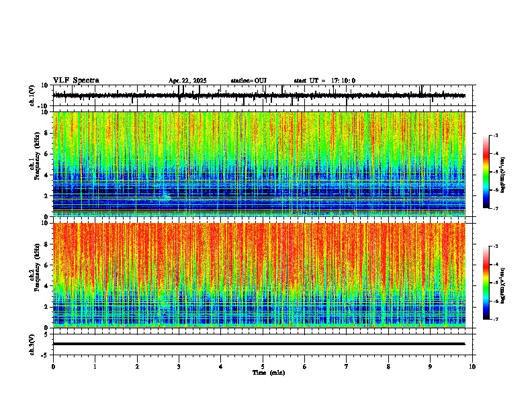Image resolution: width=532 pixels, height=411 pixels.
Task: Click the "4" kHz tick on ch.1 spectrogram
Action: pyautogui.click(x=46, y=175)
